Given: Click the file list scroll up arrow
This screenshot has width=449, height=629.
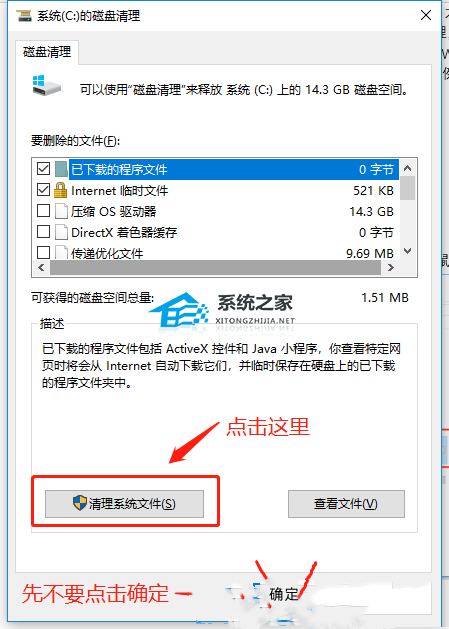Looking at the screenshot, I should (408, 168).
